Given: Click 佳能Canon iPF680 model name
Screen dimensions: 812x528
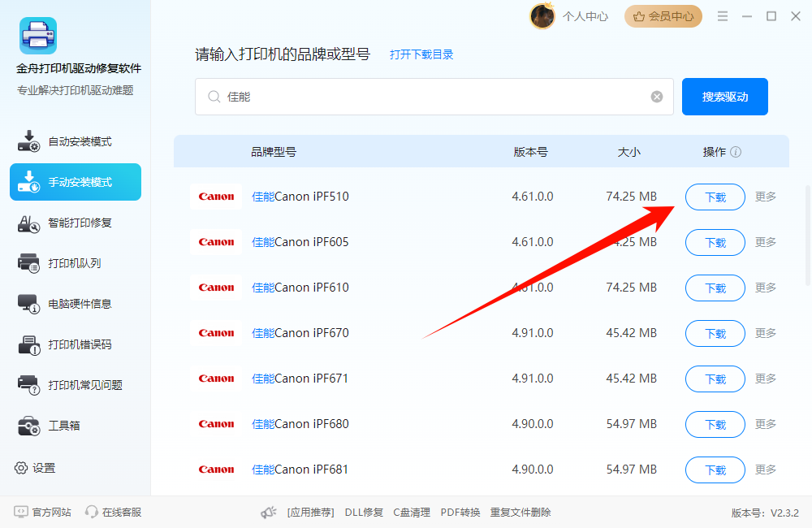Looking at the screenshot, I should point(300,424).
